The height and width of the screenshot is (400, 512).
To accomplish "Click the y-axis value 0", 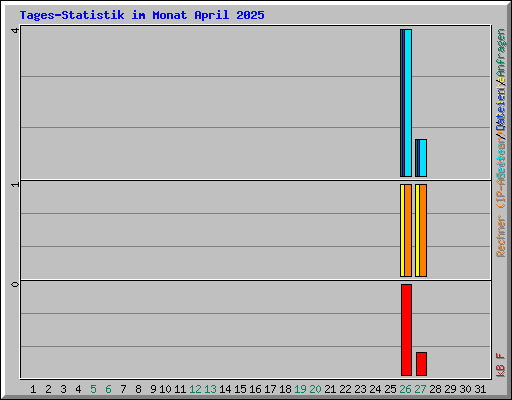I will pos(15,284).
